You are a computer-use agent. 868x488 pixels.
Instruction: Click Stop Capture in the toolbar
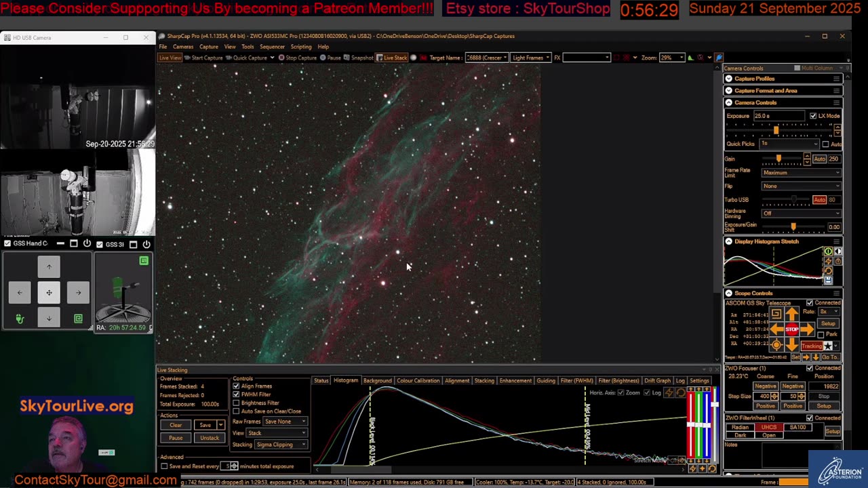(x=298, y=58)
